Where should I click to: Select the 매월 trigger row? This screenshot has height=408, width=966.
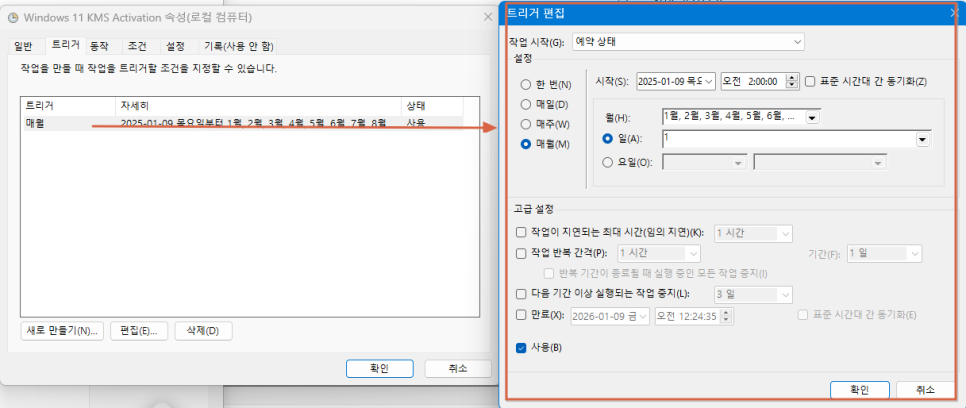[x=242, y=123]
